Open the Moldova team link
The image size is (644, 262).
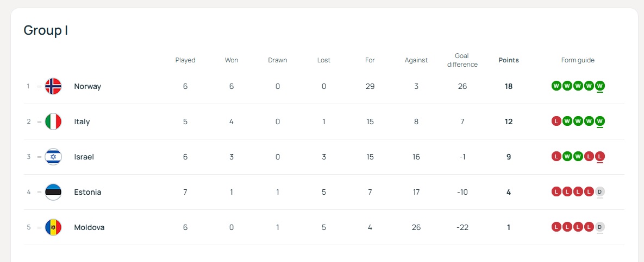click(x=89, y=227)
